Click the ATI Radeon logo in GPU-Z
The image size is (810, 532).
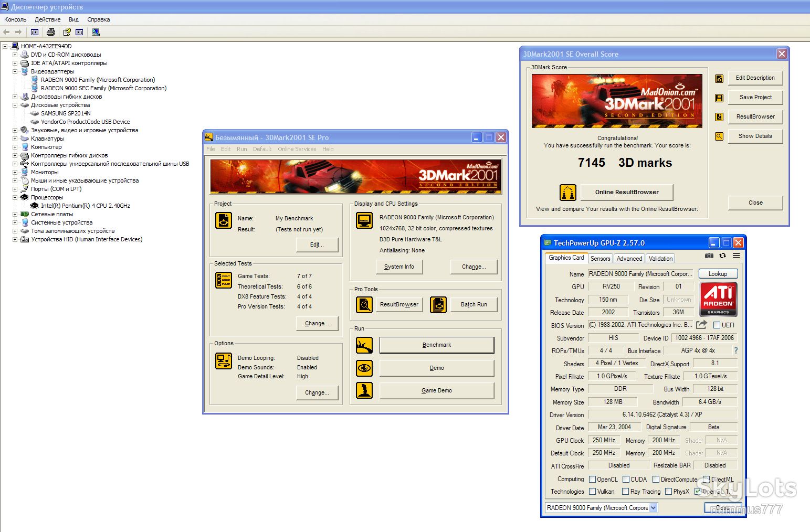click(718, 299)
